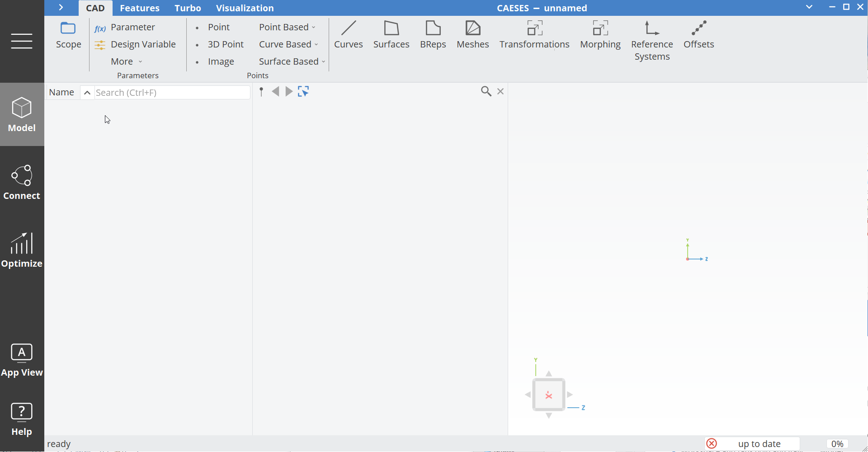Open the Curves creation tool

[348, 35]
